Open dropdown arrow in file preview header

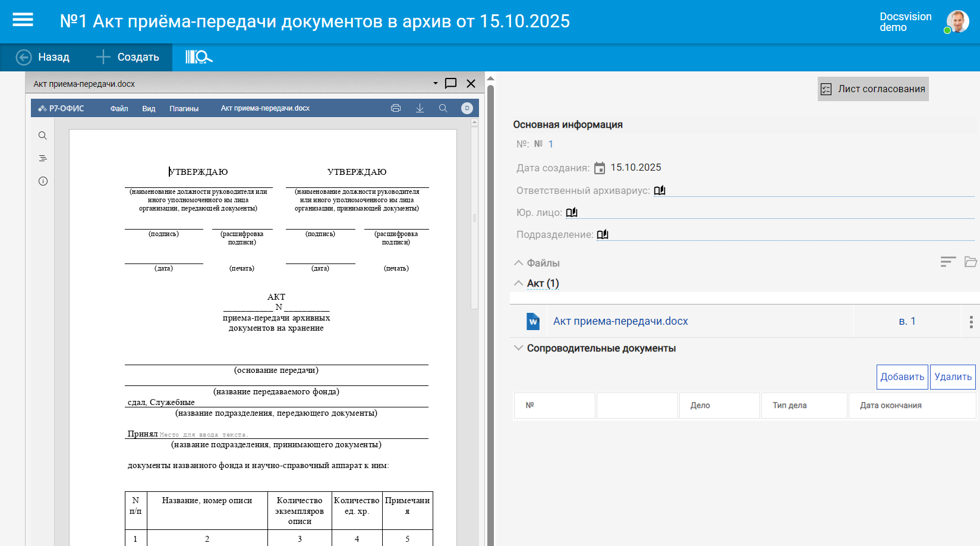[x=435, y=83]
